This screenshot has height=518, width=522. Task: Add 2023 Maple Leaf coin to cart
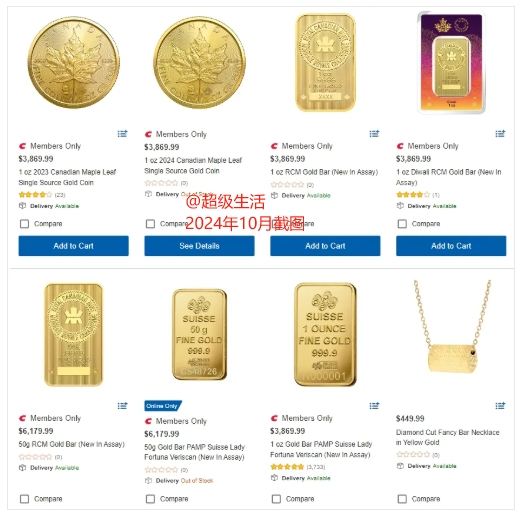(x=73, y=246)
